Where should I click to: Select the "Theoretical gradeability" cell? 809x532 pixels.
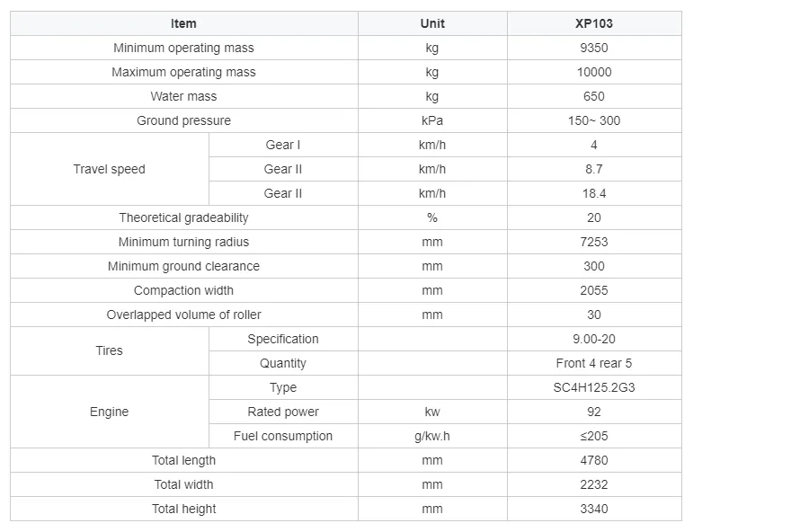(183, 217)
